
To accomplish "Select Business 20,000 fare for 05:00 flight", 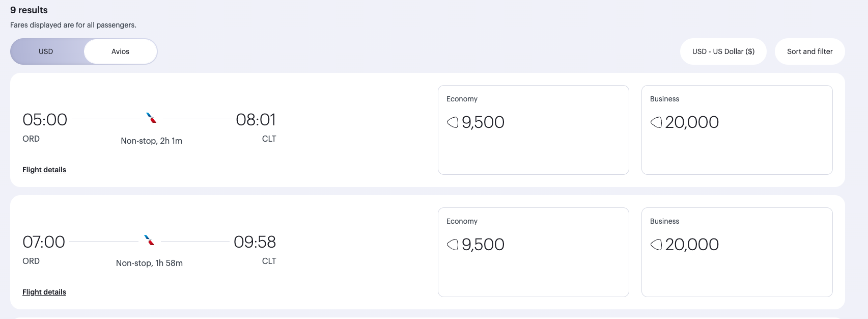I will tap(737, 130).
